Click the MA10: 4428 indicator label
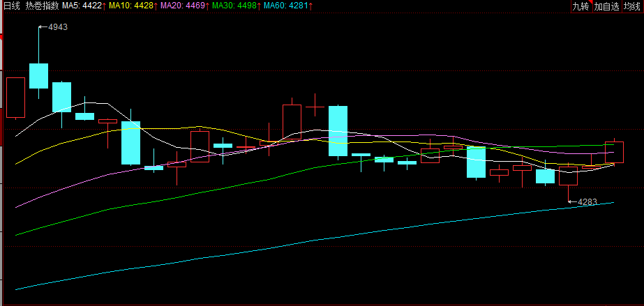This screenshot has height=306, width=644. pyautogui.click(x=133, y=6)
